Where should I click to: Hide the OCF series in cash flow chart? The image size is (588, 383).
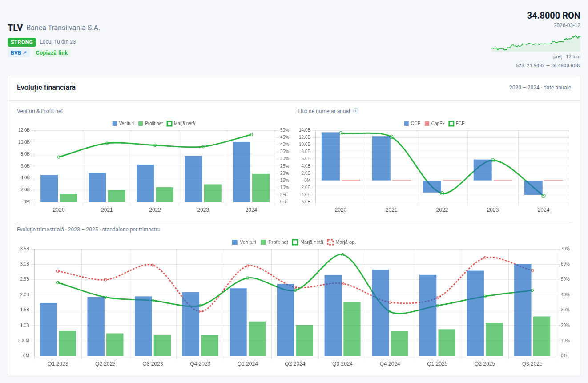(412, 123)
